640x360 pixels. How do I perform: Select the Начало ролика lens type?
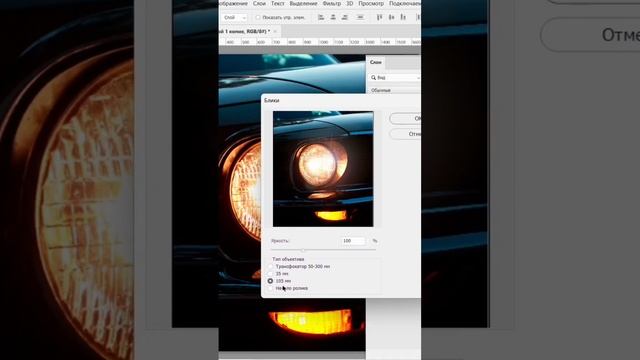coord(270,288)
